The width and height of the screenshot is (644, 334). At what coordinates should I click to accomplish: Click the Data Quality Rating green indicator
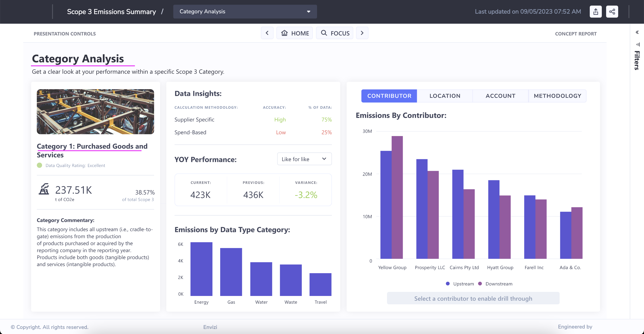tap(40, 165)
